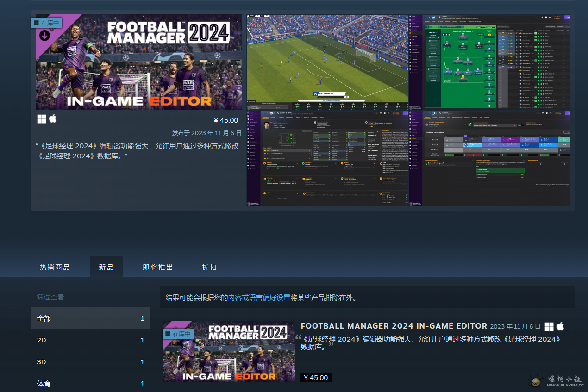Click the ¥ 45.00 price in the list result

point(316,378)
